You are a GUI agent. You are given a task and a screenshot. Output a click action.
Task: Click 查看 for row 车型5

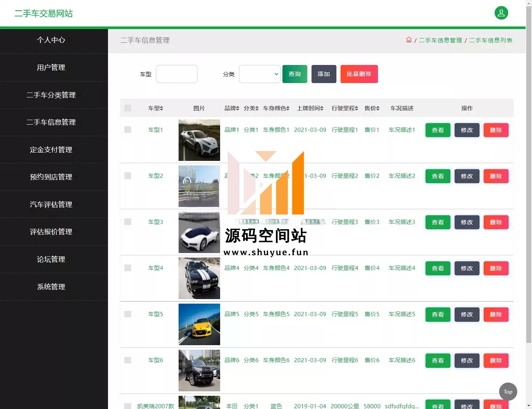(x=438, y=314)
